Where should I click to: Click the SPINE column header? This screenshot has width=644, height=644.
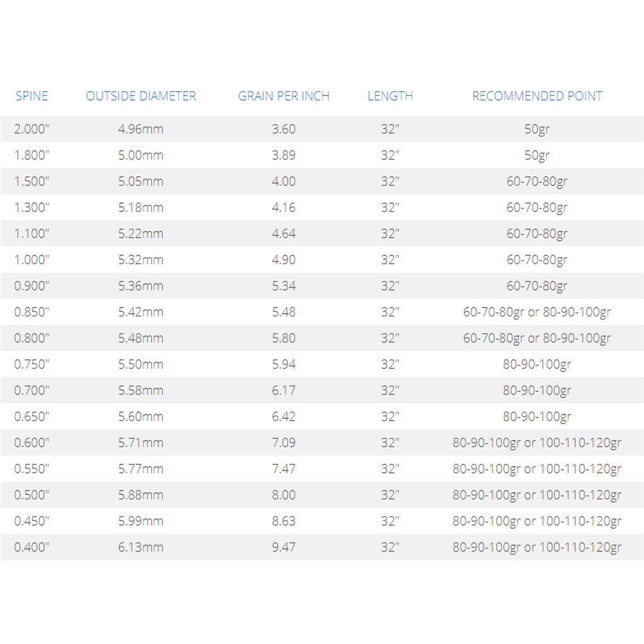(x=31, y=96)
